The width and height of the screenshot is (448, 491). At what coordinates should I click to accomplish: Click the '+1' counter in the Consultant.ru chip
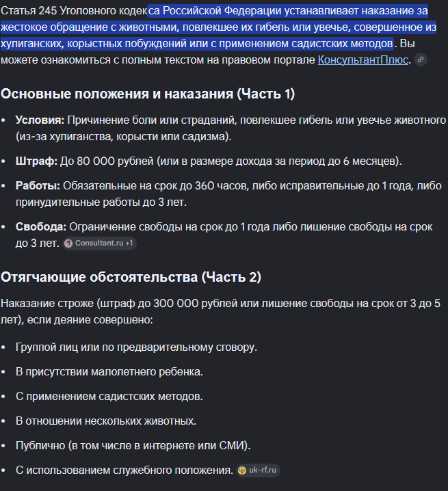click(x=129, y=243)
